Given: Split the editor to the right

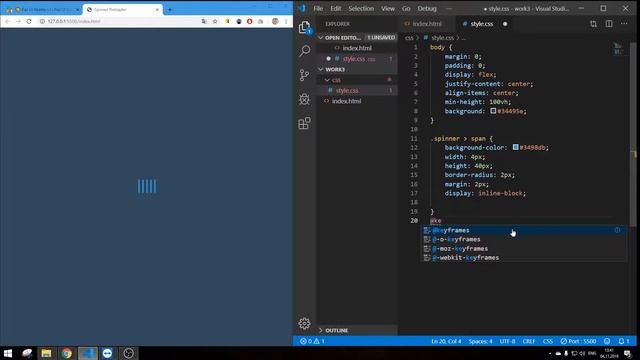Looking at the screenshot, I should pyautogui.click(x=609, y=24).
